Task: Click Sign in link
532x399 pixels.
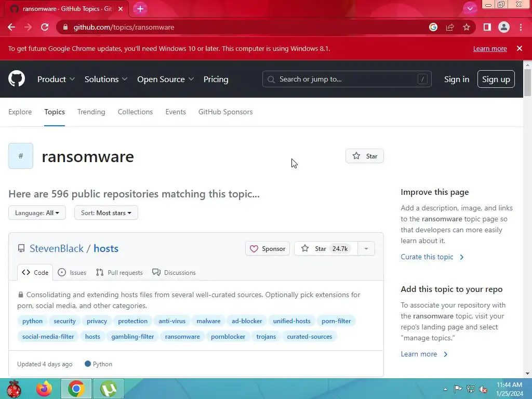Action: point(457,79)
